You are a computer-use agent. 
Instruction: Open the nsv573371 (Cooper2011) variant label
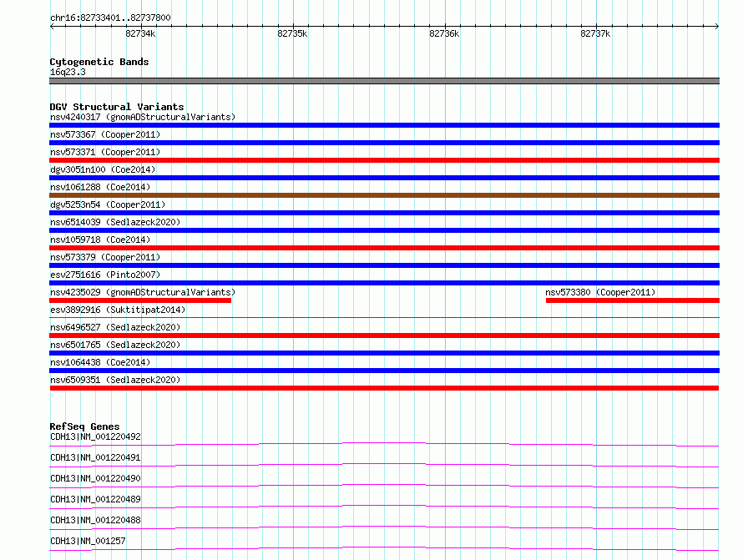point(105,152)
